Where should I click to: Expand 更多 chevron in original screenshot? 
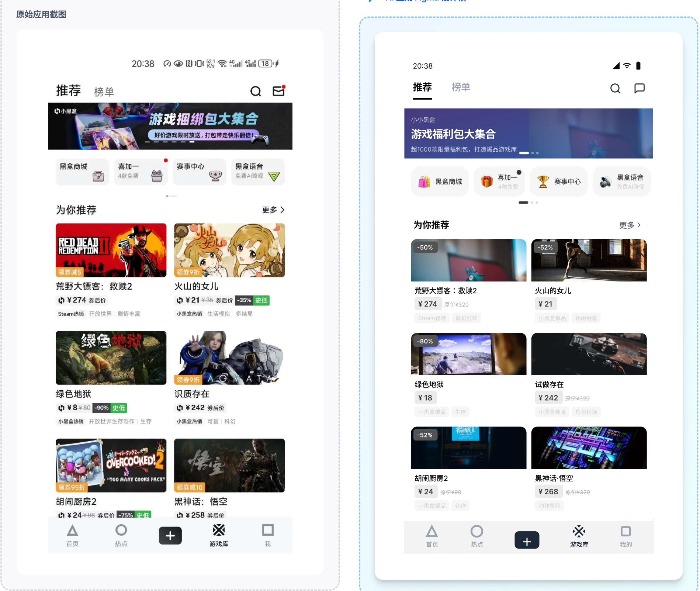point(282,210)
